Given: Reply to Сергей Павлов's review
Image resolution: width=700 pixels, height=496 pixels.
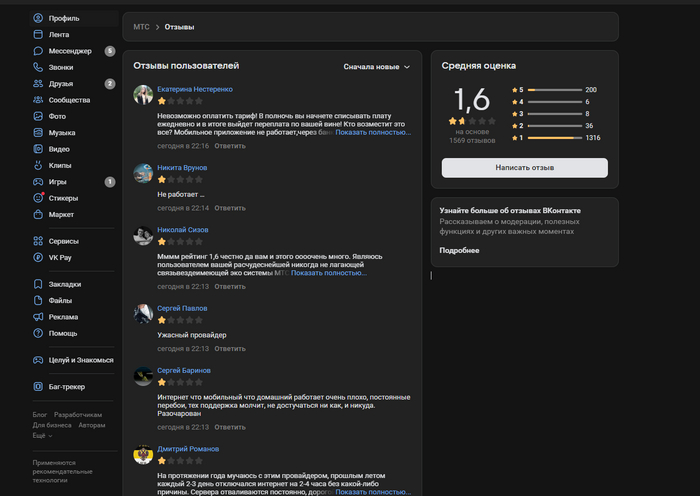Looking at the screenshot, I should pos(230,349).
